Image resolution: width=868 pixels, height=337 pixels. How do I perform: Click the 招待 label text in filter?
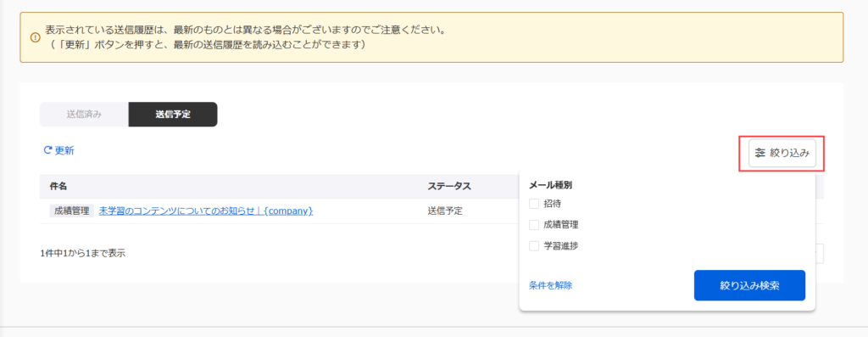click(x=552, y=204)
